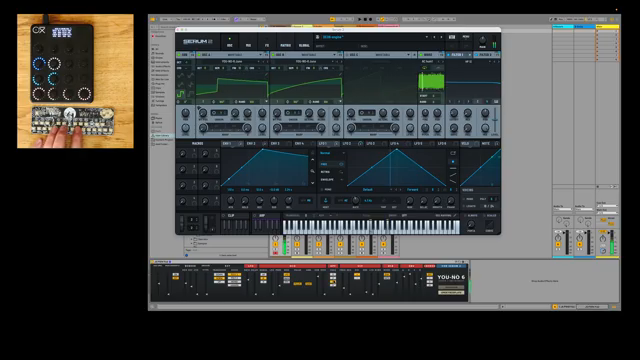Click the Macro 1 knob
Image resolution: width=640 pixels, height=360 pixels.
point(183,153)
